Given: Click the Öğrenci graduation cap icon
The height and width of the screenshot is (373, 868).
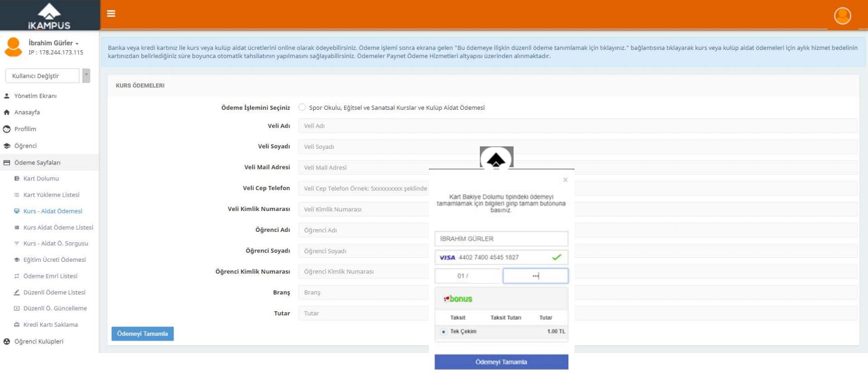Looking at the screenshot, I should pos(7,146).
